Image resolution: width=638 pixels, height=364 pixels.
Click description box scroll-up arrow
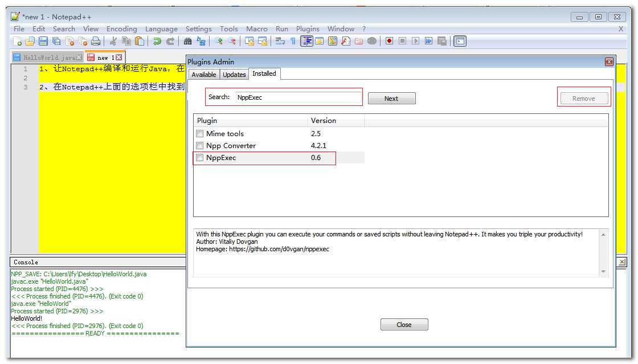click(603, 235)
